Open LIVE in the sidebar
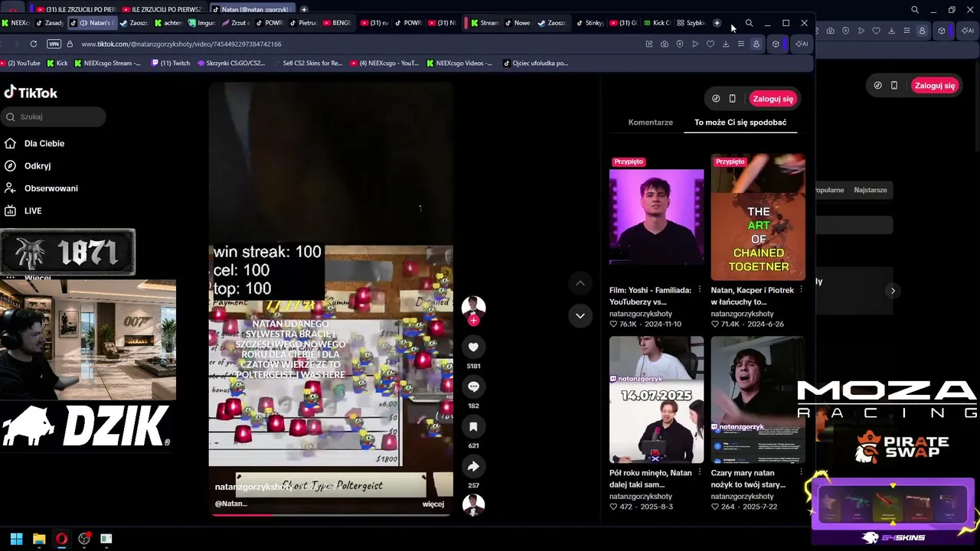This screenshot has width=980, height=551. click(x=33, y=211)
